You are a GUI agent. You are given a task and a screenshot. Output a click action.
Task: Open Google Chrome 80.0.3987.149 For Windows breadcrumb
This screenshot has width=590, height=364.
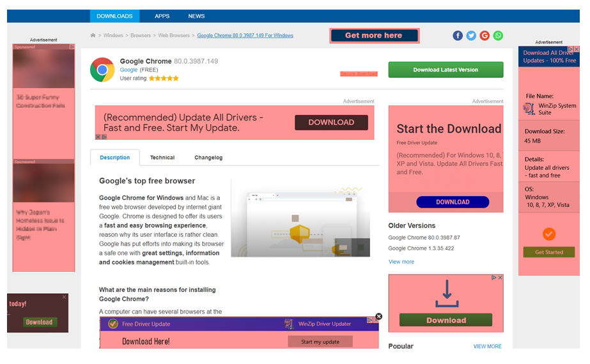pos(245,35)
